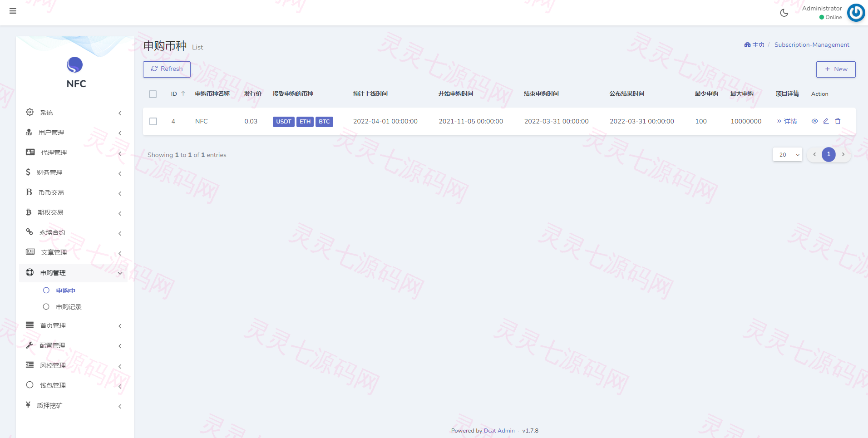Switch to dark mode with moon icon
The image size is (868, 438).
(x=784, y=13)
